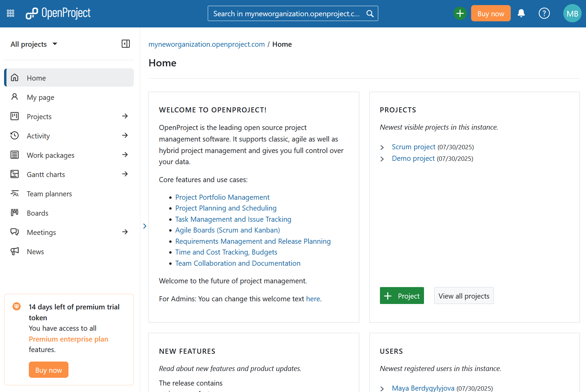Open the help question mark icon
Screen dimensions: 586x392
[x=544, y=13]
